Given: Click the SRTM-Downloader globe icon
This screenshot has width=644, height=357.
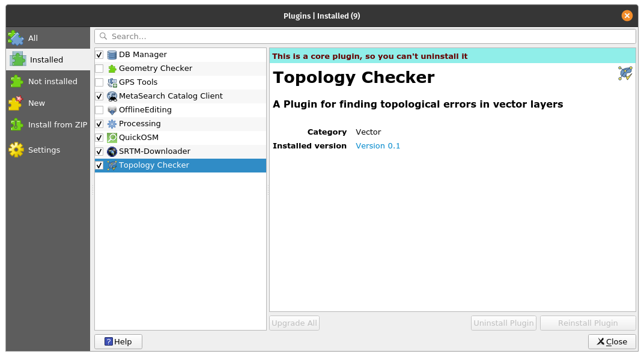Looking at the screenshot, I should pos(112,151).
